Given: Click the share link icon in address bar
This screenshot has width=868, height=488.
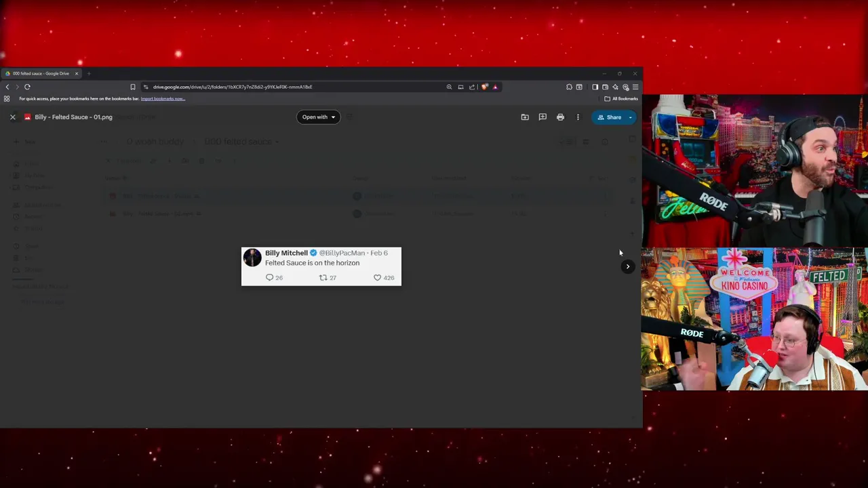Looking at the screenshot, I should pos(472,87).
